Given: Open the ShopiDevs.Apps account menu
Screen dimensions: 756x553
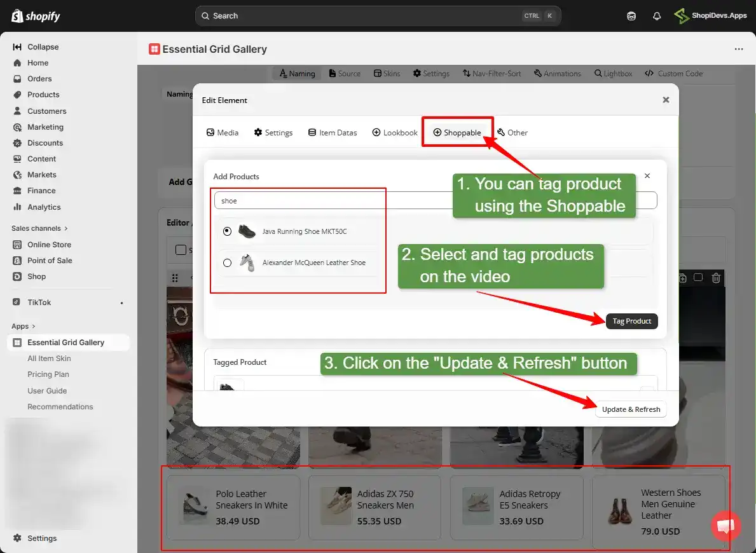Looking at the screenshot, I should click(711, 16).
